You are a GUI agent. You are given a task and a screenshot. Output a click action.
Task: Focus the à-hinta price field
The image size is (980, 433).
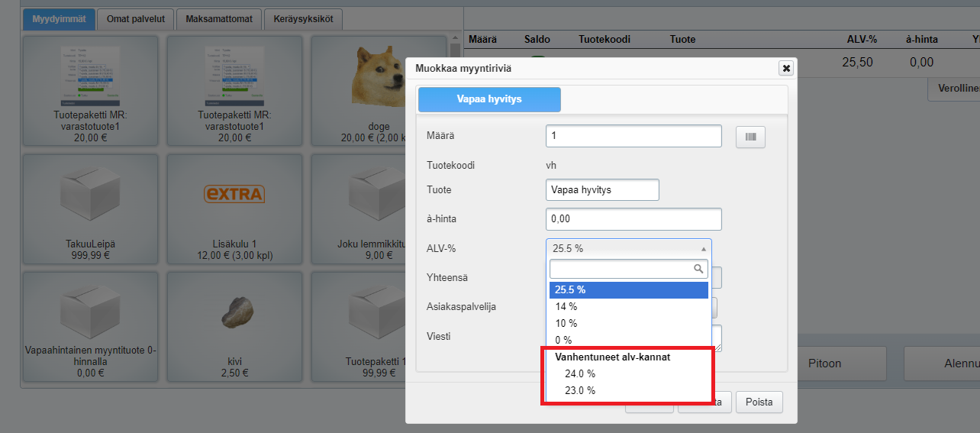[x=633, y=219]
